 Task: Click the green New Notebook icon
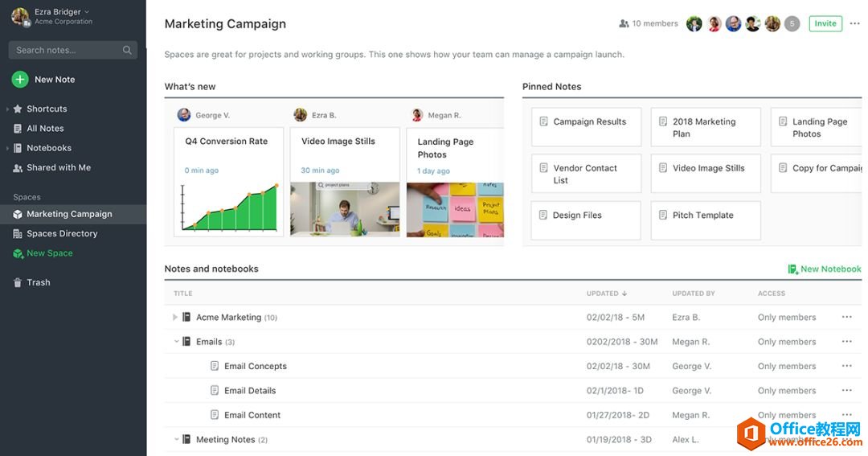coord(792,269)
